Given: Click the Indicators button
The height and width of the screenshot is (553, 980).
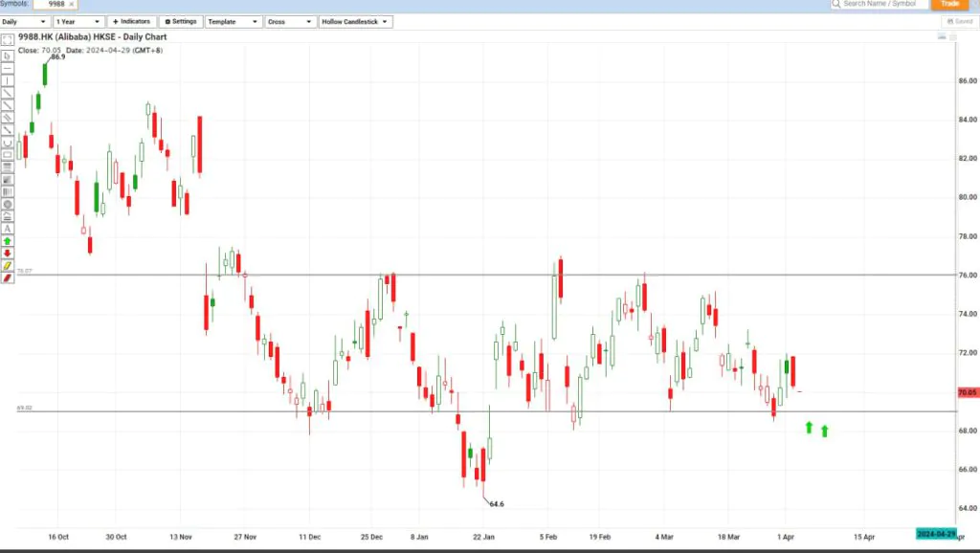Looking at the screenshot, I should coord(131,21).
